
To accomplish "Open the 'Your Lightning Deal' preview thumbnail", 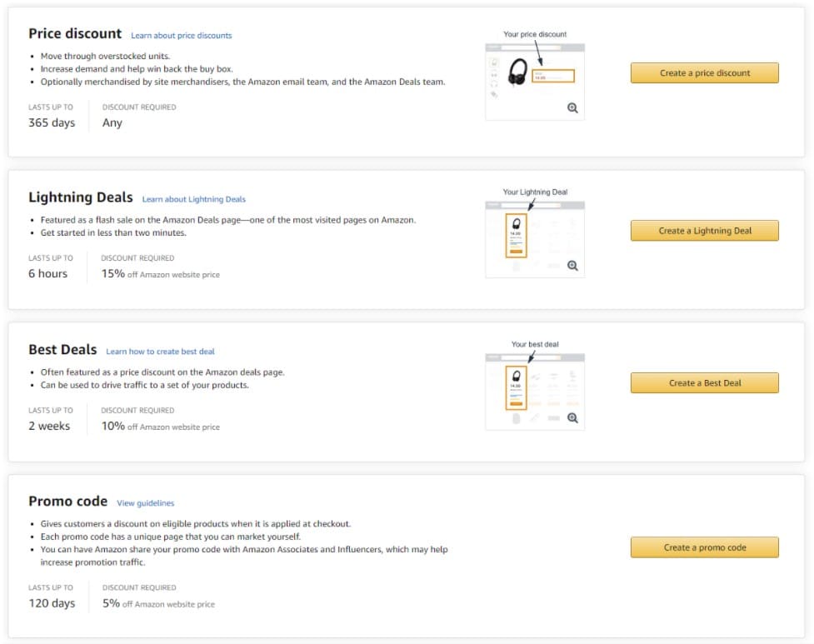I will (534, 238).
